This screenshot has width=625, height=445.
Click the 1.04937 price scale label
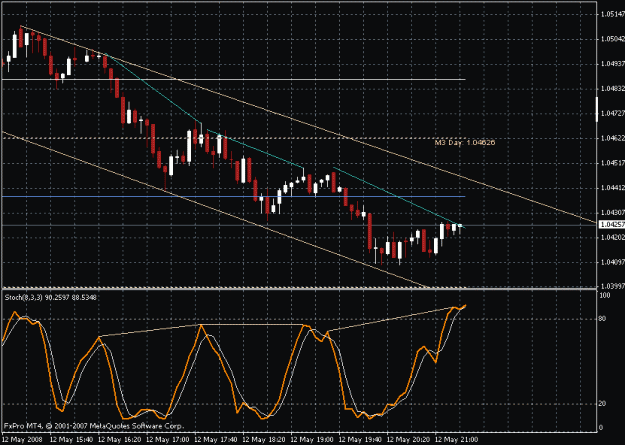(613, 64)
